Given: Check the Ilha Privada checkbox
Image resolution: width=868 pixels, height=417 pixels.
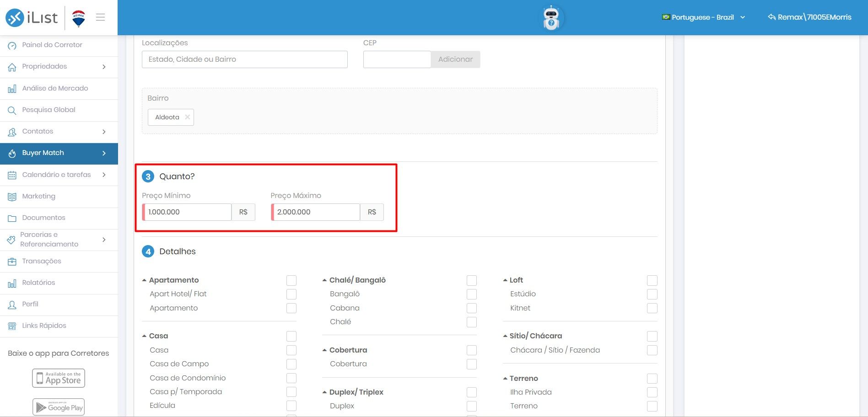Looking at the screenshot, I should point(652,392).
